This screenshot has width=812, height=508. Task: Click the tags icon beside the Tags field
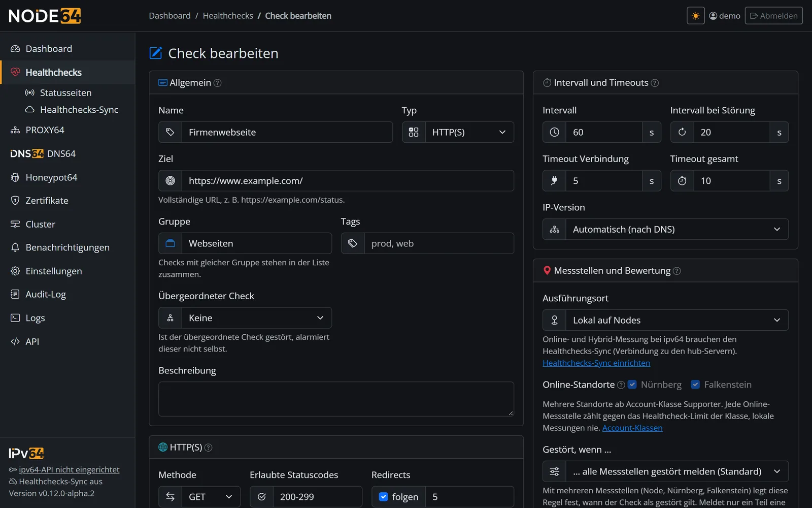pos(353,243)
